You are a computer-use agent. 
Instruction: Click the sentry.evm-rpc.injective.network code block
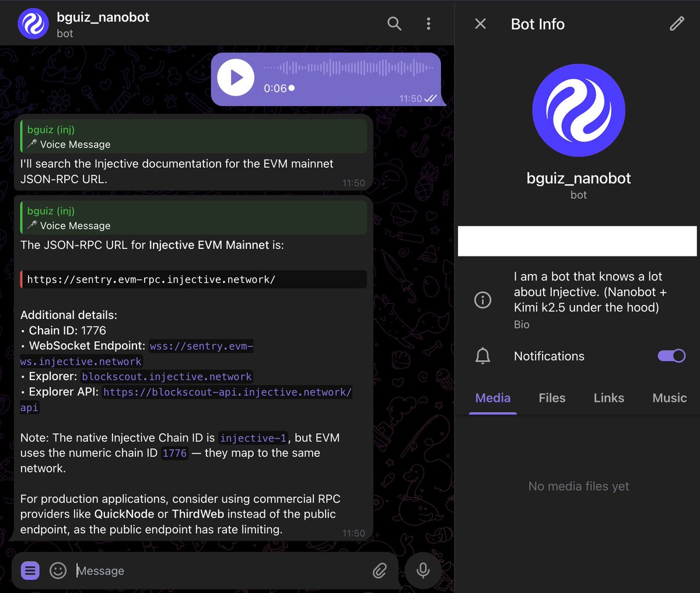click(x=194, y=279)
